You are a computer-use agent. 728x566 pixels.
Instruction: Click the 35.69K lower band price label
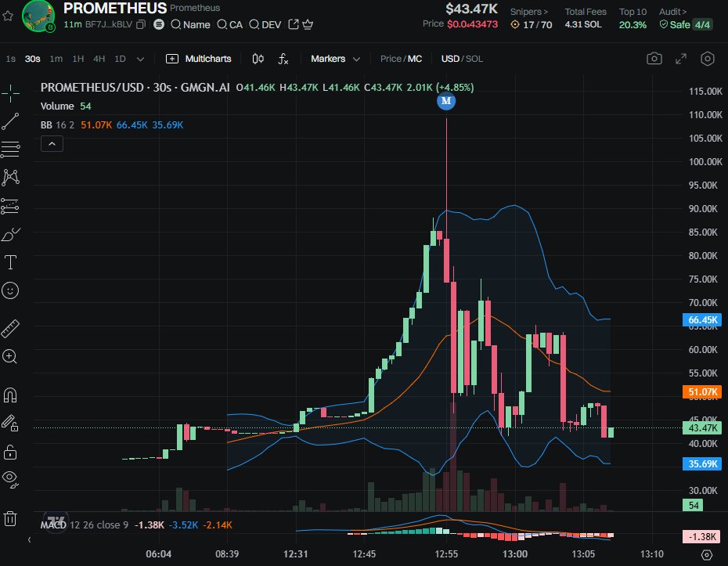[x=702, y=464]
